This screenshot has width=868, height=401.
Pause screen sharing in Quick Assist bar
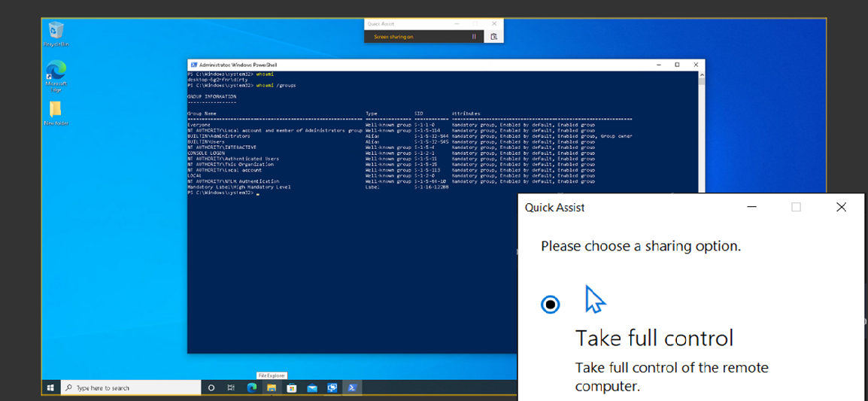click(474, 37)
